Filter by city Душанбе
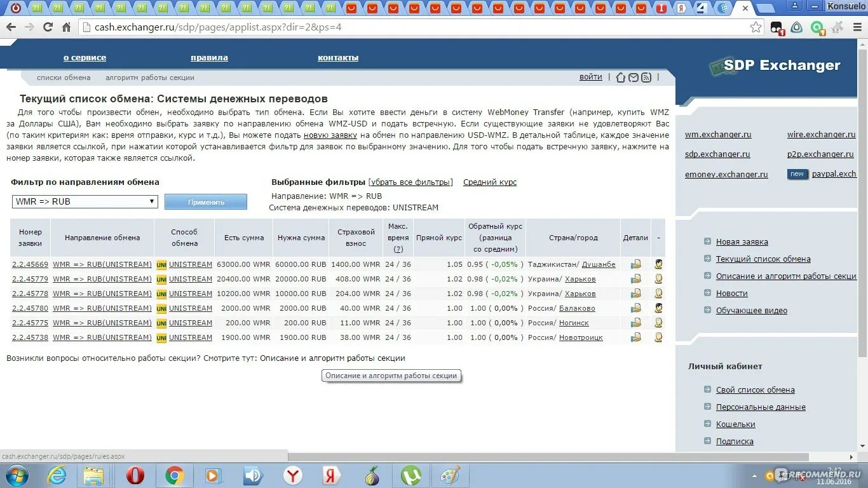This screenshot has width=868, height=488. [599, 264]
